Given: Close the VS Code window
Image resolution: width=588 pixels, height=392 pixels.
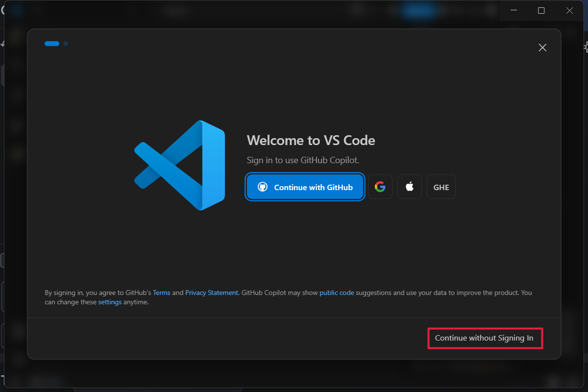Looking at the screenshot, I should point(569,10).
